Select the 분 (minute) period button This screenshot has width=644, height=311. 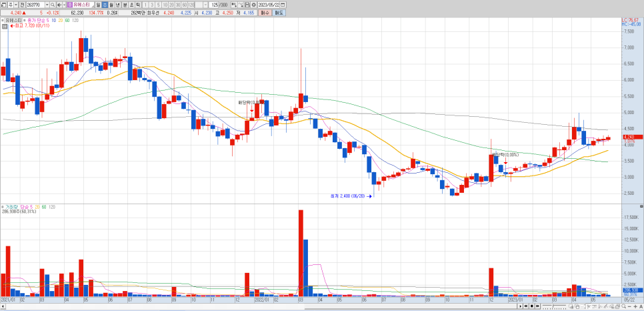pyautogui.click(x=125, y=5)
